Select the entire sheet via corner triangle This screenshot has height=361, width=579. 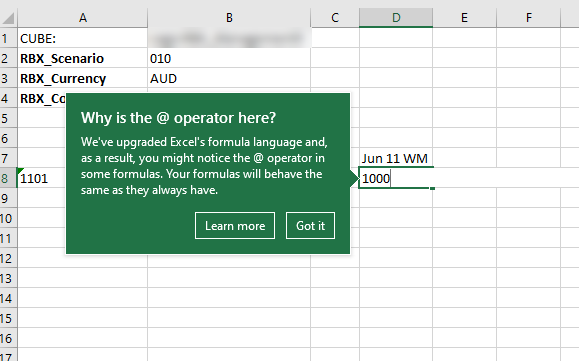click(8, 18)
